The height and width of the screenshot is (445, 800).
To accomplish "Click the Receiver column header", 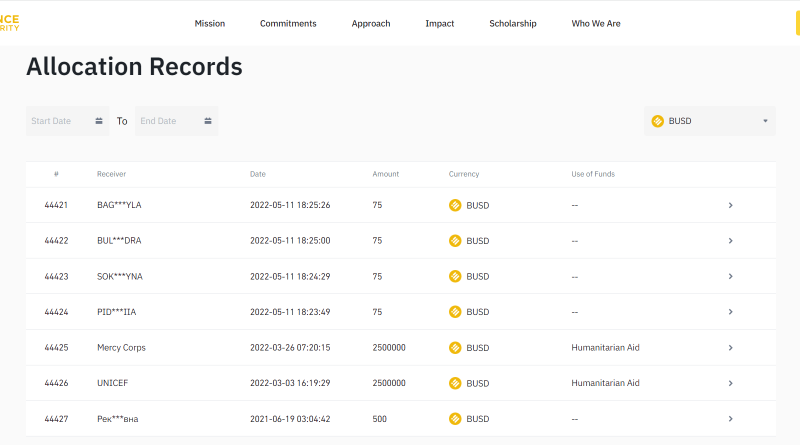I will [x=111, y=174].
